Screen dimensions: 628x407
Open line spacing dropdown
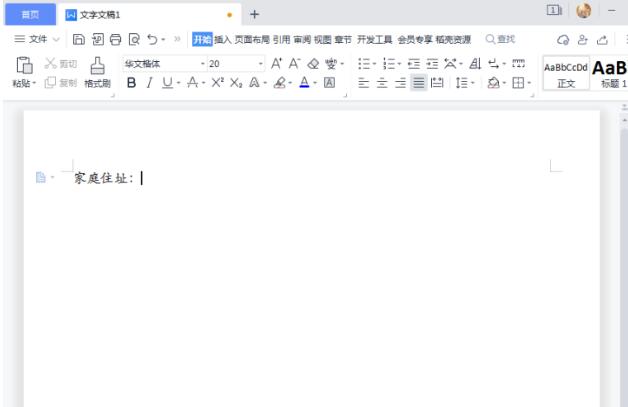473,83
